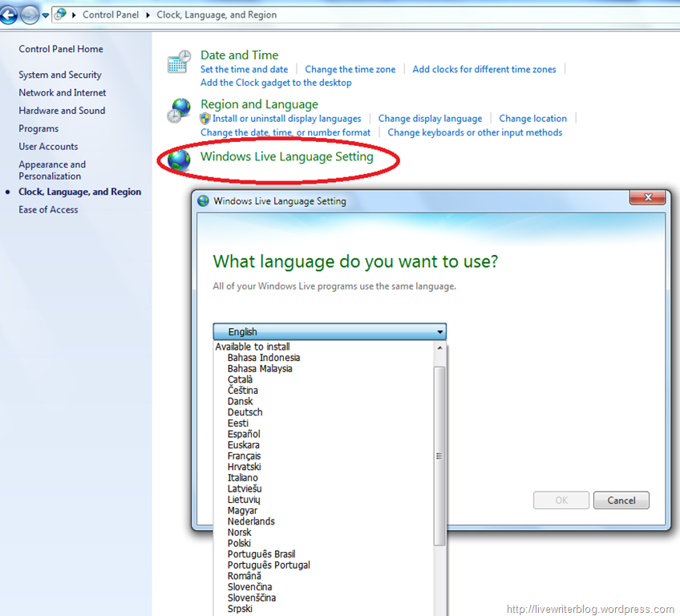
Task: Go to Control Panel Home
Action: coord(61,49)
